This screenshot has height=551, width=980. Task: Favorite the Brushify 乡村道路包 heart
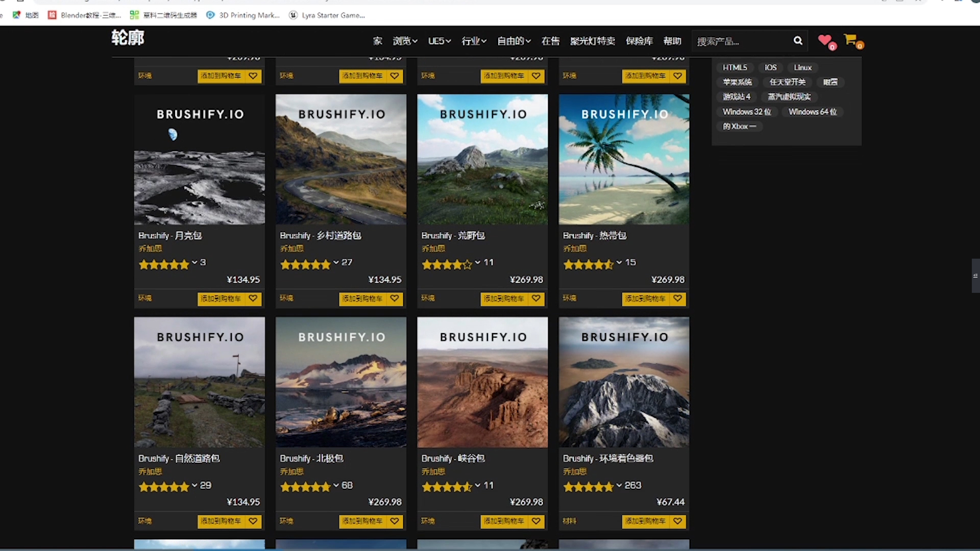pos(395,298)
